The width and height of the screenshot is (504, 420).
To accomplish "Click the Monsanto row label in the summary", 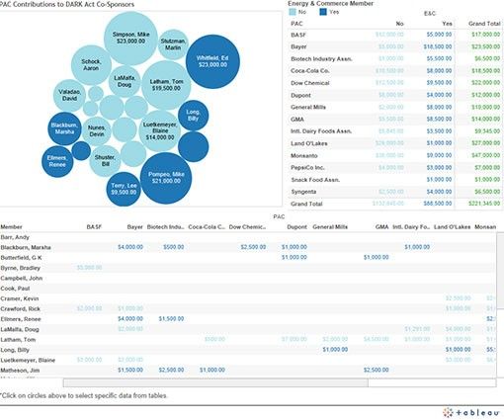I will coord(304,155).
